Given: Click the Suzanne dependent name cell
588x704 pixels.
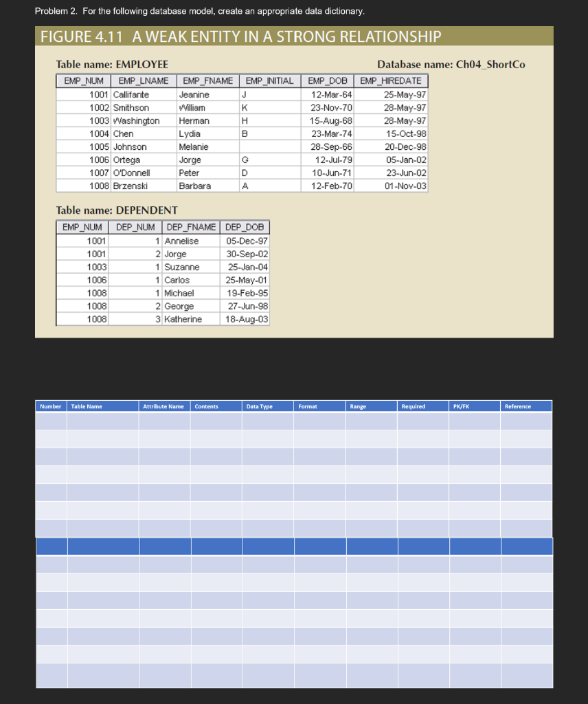Looking at the screenshot, I should pyautogui.click(x=191, y=267).
